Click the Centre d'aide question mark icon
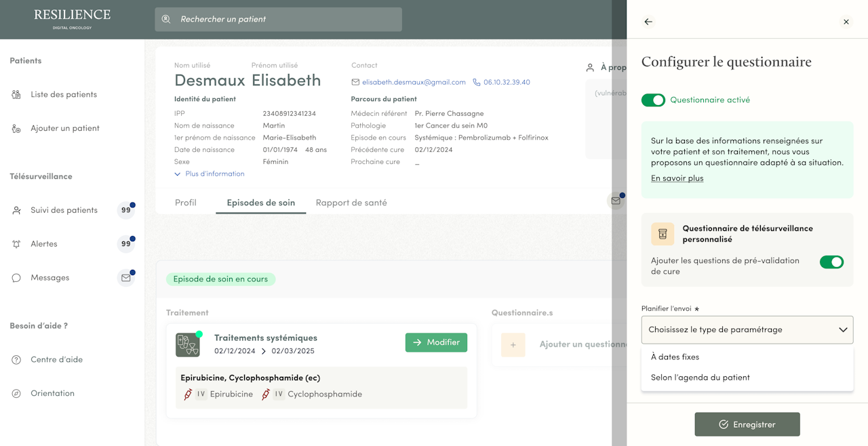Screen dimensions: 868x446 16,360
